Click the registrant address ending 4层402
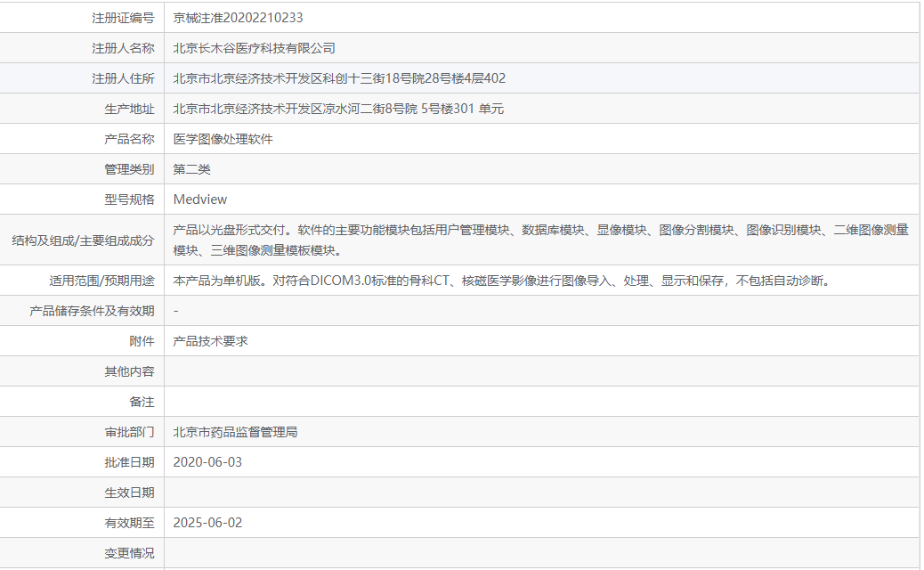Viewport: 924px width, 570px height. (339, 78)
